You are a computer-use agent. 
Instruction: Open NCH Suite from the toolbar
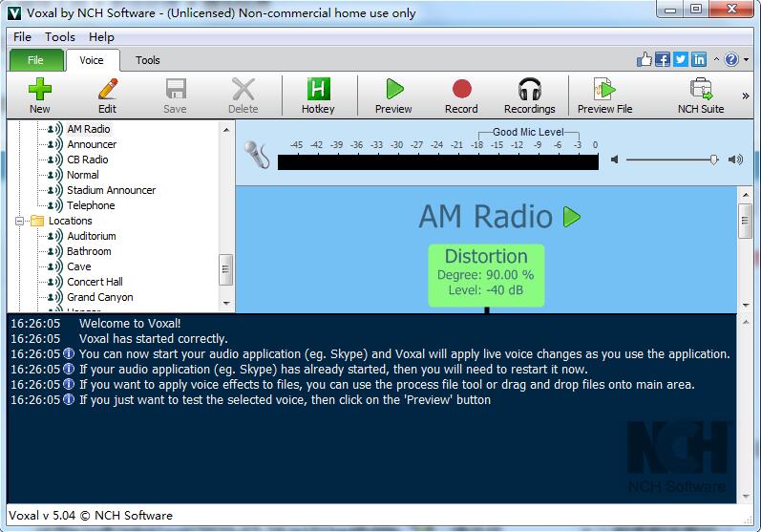coord(701,91)
